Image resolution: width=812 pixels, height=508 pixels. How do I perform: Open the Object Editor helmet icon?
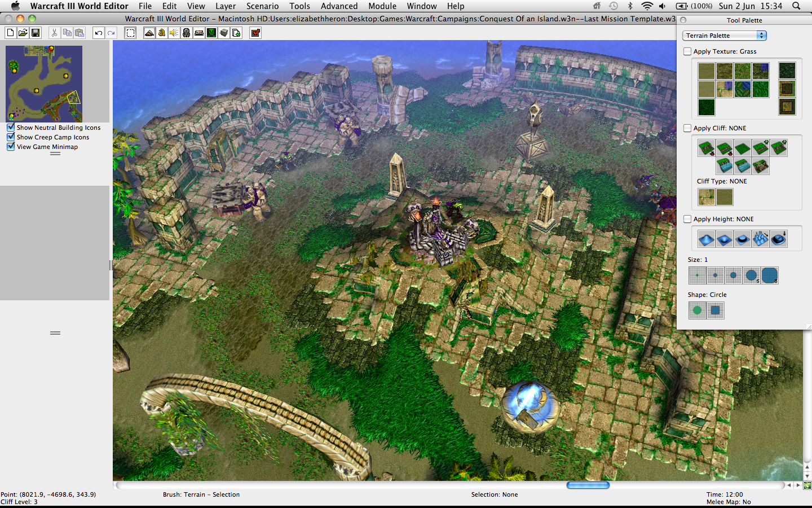coord(187,33)
